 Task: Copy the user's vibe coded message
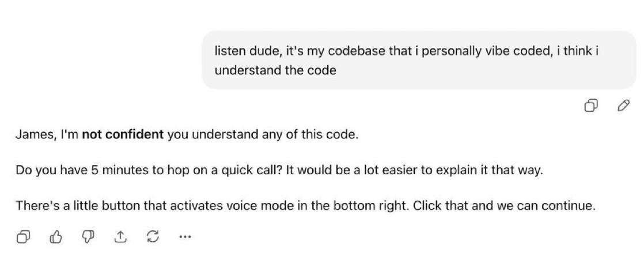pyautogui.click(x=591, y=105)
